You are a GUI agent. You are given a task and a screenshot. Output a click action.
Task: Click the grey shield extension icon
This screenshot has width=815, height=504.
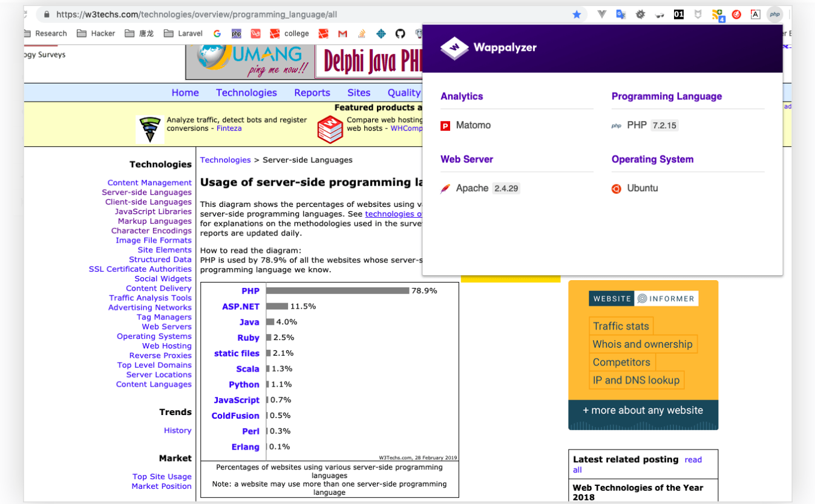(698, 15)
